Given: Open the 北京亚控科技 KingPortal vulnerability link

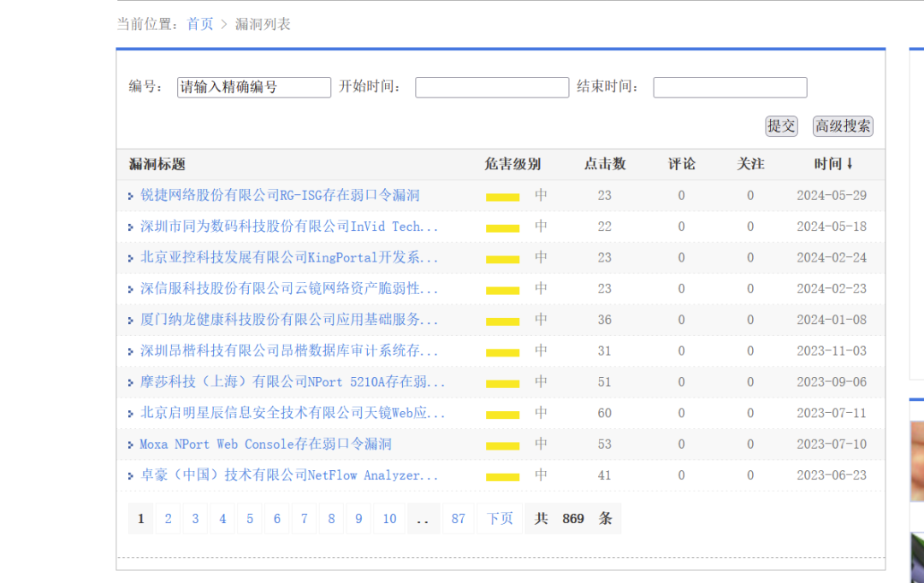Looking at the screenshot, I should pyautogui.click(x=289, y=258).
